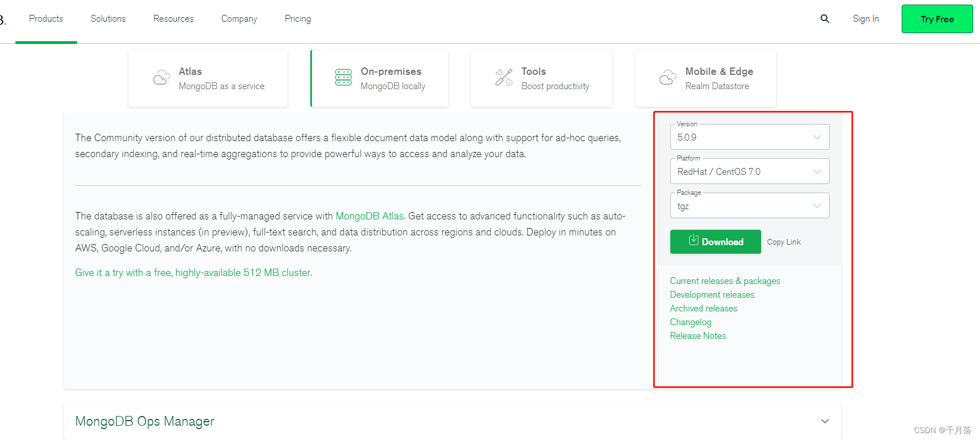Open the Products menu

tap(46, 19)
